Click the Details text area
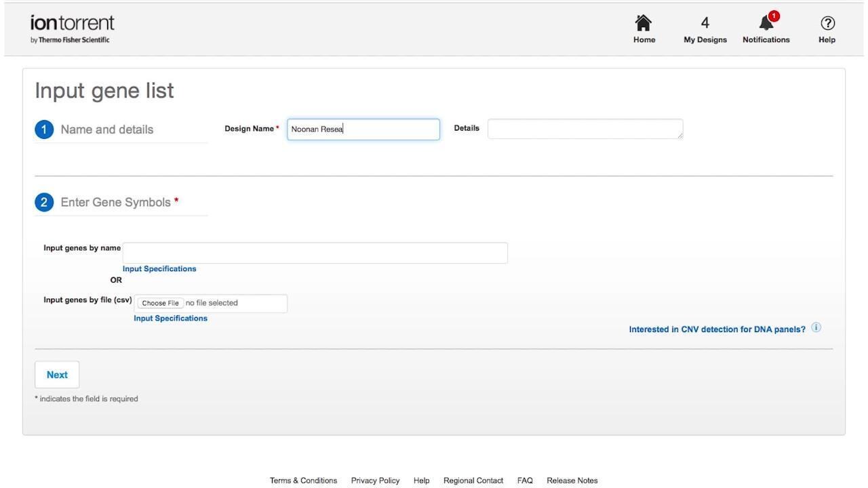The height and width of the screenshot is (488, 868). point(585,129)
